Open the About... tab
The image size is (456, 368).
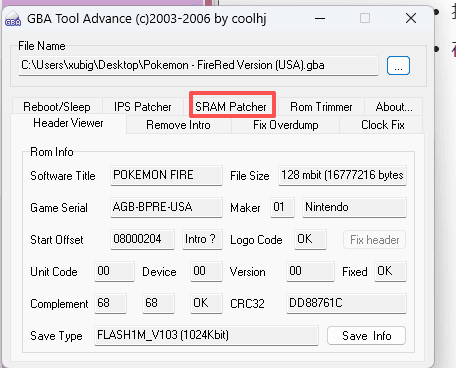click(x=394, y=107)
